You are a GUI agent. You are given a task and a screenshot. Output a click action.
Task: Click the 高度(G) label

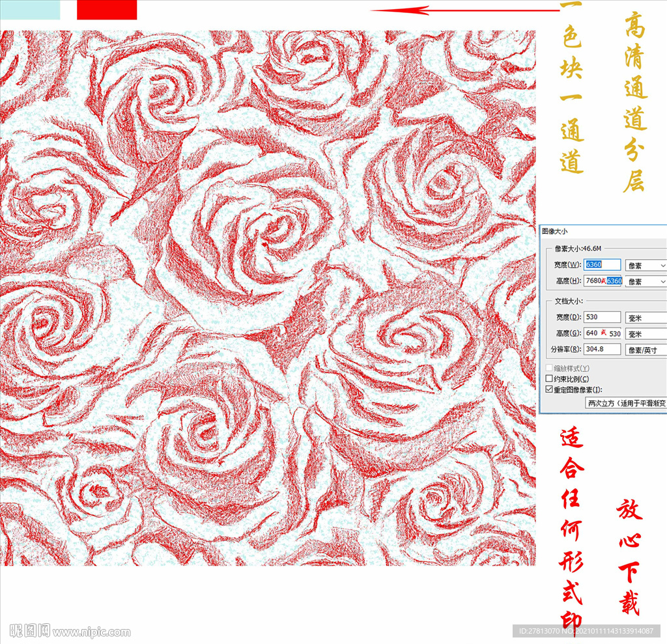568,333
